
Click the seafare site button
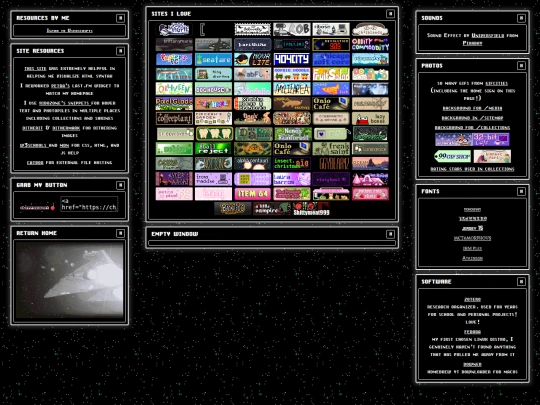tap(213, 59)
